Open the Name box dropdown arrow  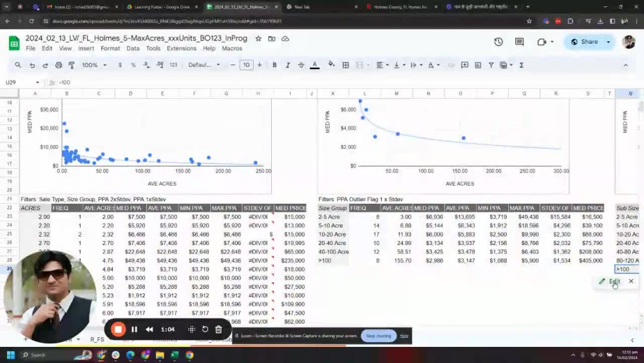pyautogui.click(x=37, y=83)
